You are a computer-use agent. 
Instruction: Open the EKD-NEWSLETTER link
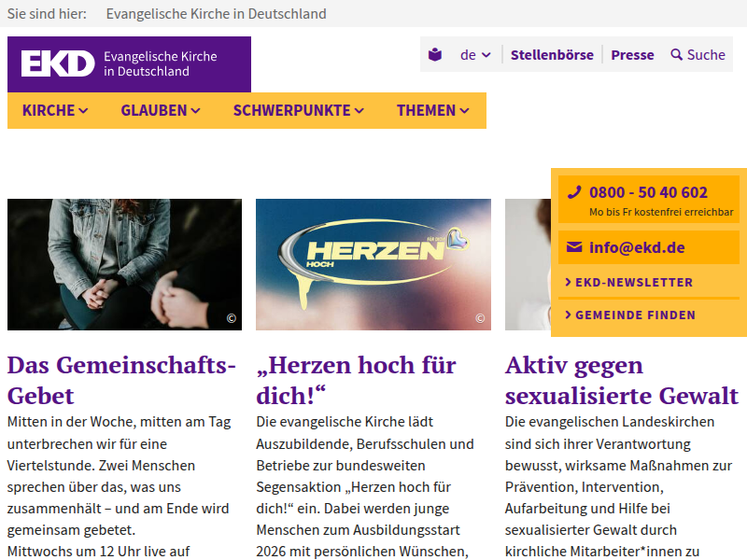pyautogui.click(x=628, y=283)
